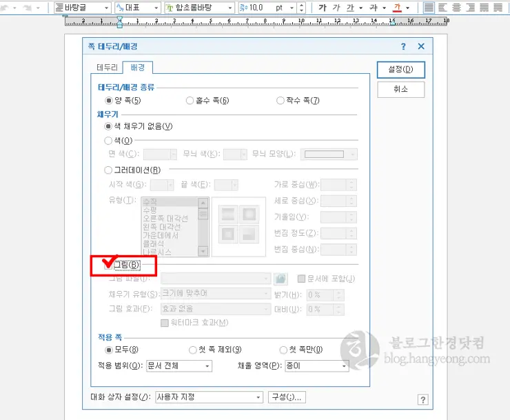Image resolution: width=510 pixels, height=420 pixels.
Task: Select justify alignment icon
Action: click(429, 8)
